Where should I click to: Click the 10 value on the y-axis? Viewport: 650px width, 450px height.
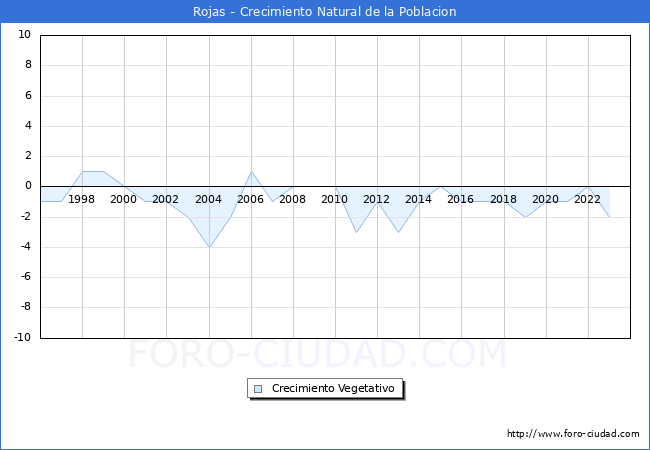(x=25, y=35)
